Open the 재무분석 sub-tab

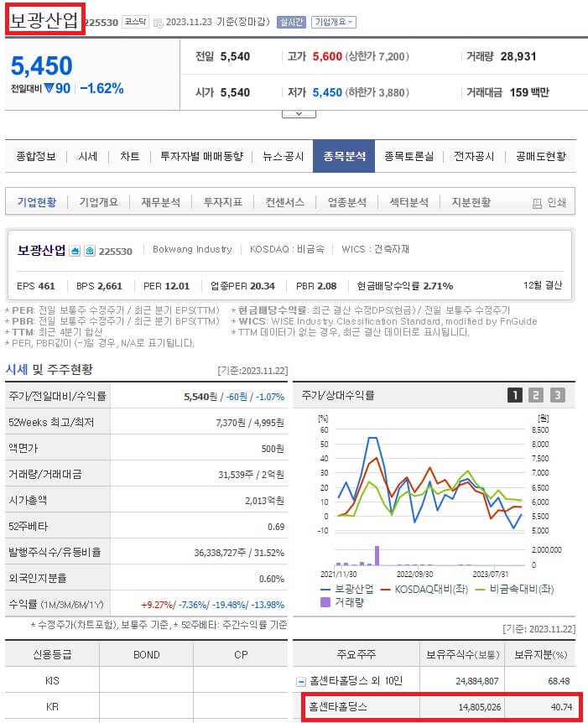(160, 202)
